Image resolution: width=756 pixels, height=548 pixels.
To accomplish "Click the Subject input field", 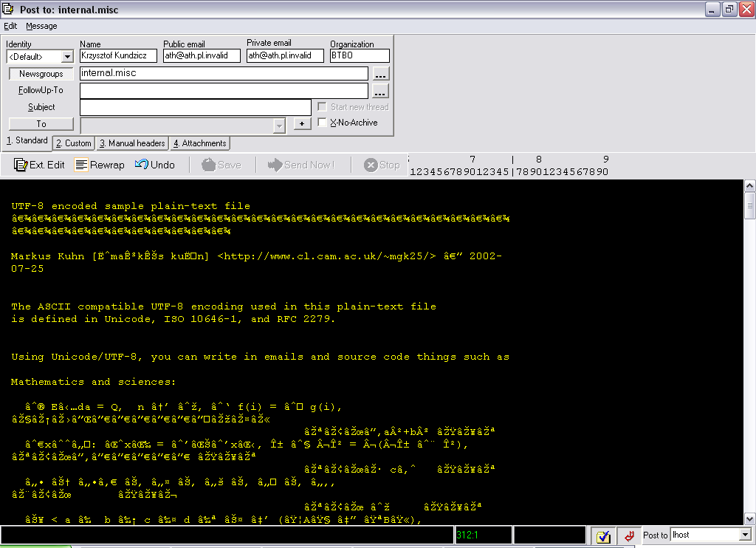I will coord(195,107).
